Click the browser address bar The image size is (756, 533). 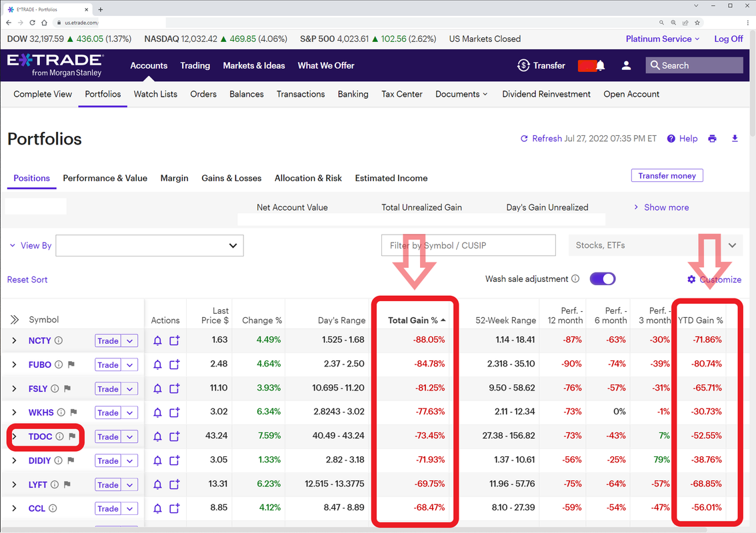point(357,23)
